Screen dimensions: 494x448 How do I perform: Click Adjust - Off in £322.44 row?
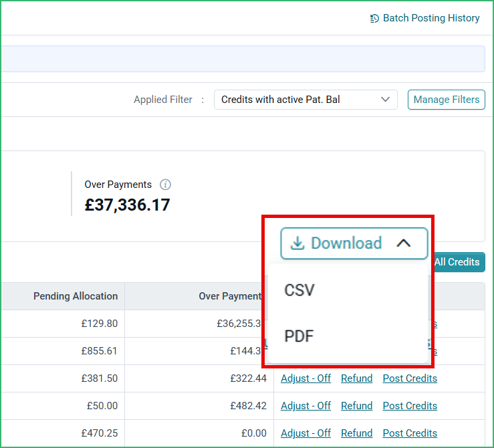pos(305,378)
